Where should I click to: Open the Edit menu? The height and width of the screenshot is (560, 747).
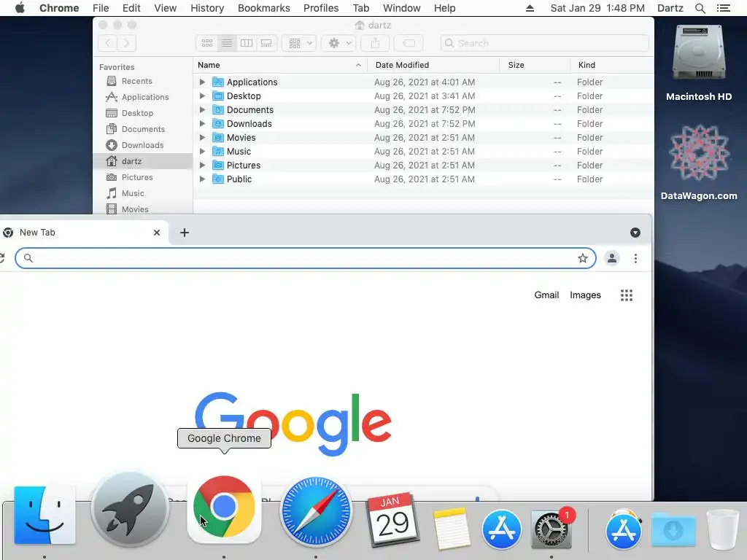(131, 8)
